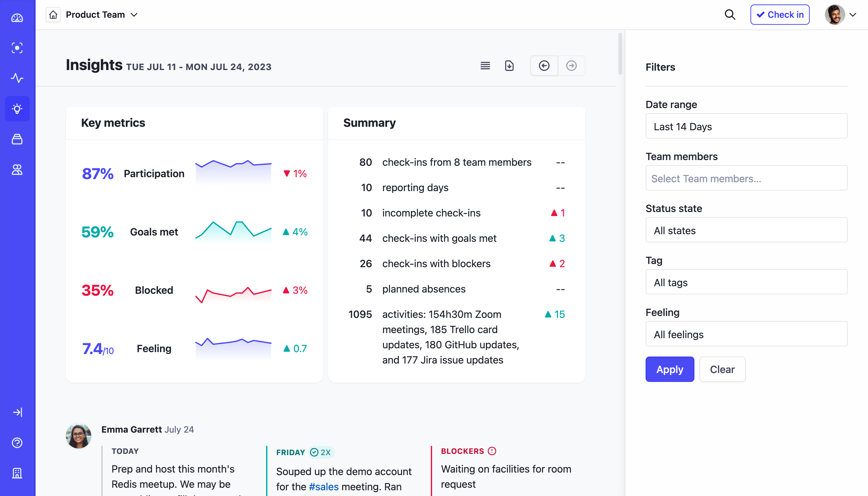Click the Goals met 4% increase indicator
This screenshot has height=496, width=868.
[x=295, y=232]
